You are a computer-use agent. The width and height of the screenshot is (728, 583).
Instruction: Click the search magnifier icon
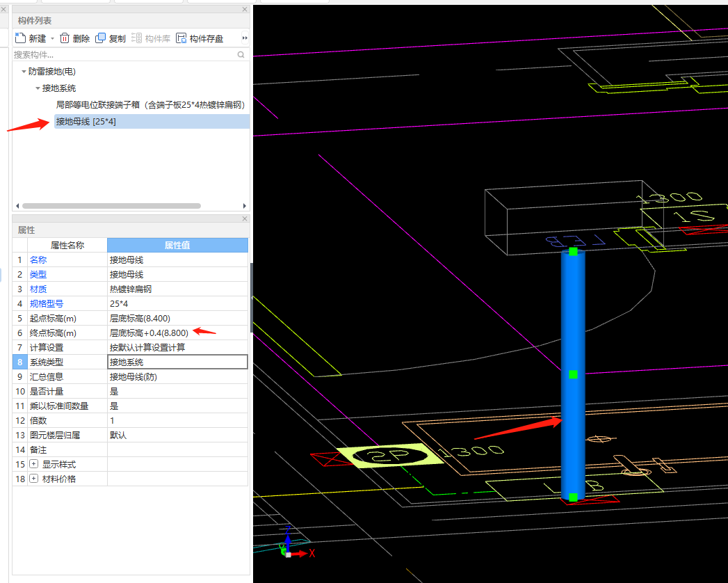(x=241, y=55)
